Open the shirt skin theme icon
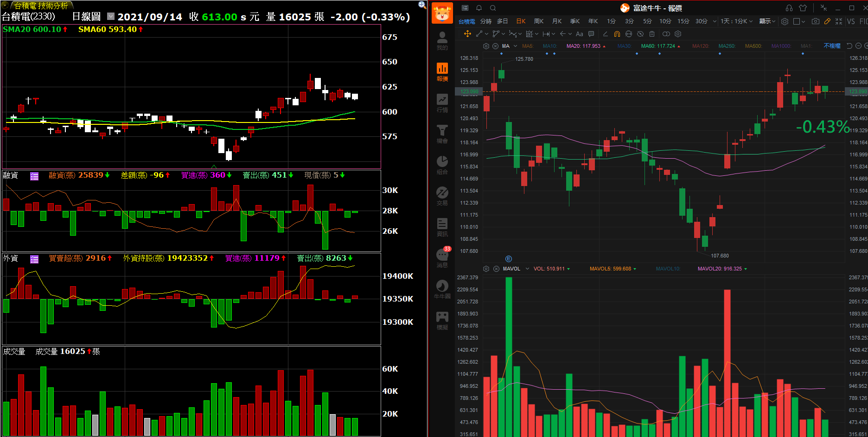Screen dimensions: 868x437 click(x=803, y=8)
